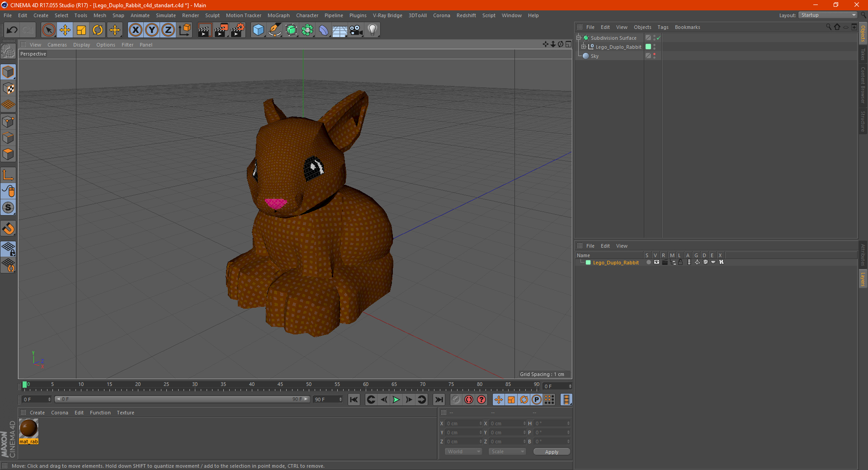The width and height of the screenshot is (868, 470).
Task: Switch to Edges mode
Action: coord(8,138)
